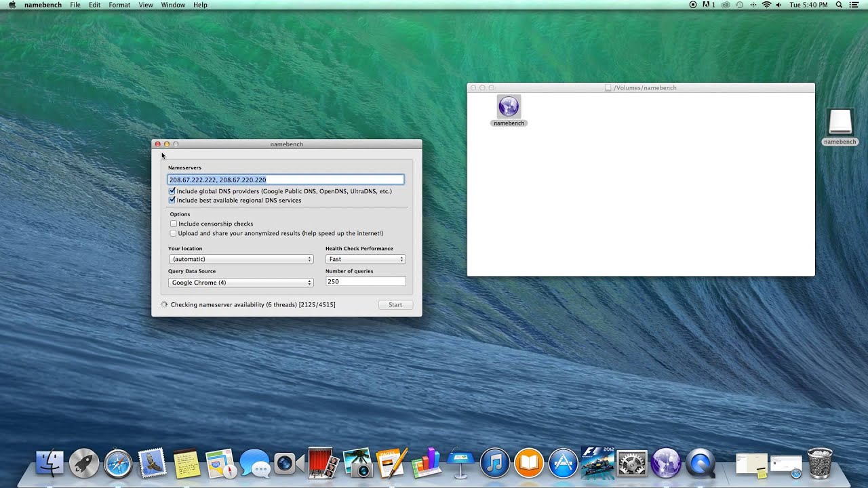Screen dimensions: 868x488
Task: Click the volume icon in menu bar
Action: click(778, 5)
